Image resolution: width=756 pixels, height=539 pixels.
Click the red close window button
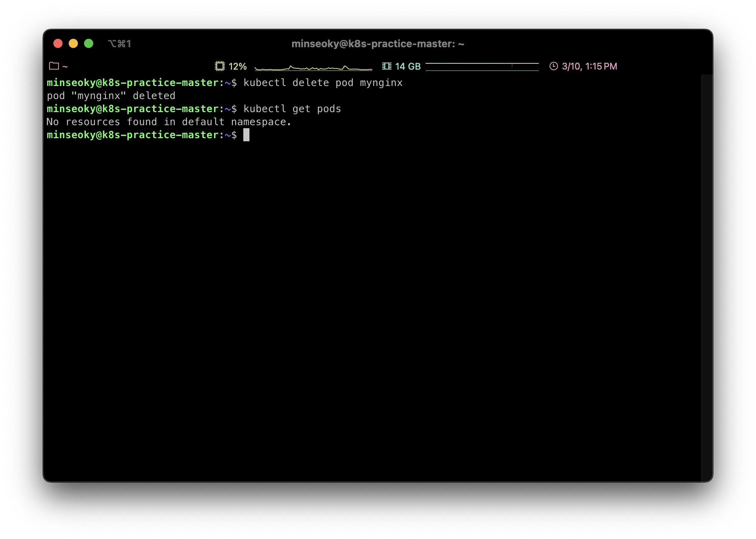[58, 43]
